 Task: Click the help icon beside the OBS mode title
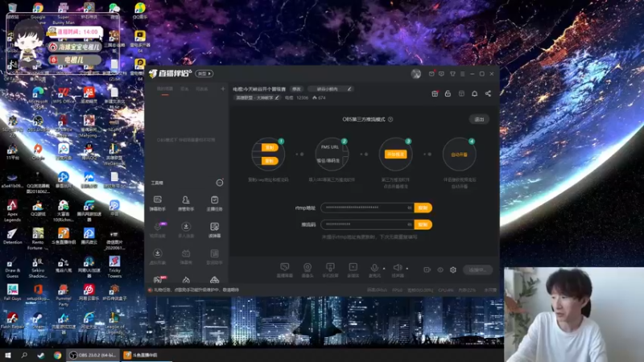click(390, 119)
